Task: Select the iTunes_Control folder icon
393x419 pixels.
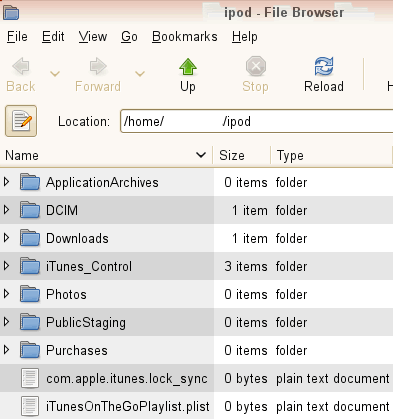Action: (30, 266)
